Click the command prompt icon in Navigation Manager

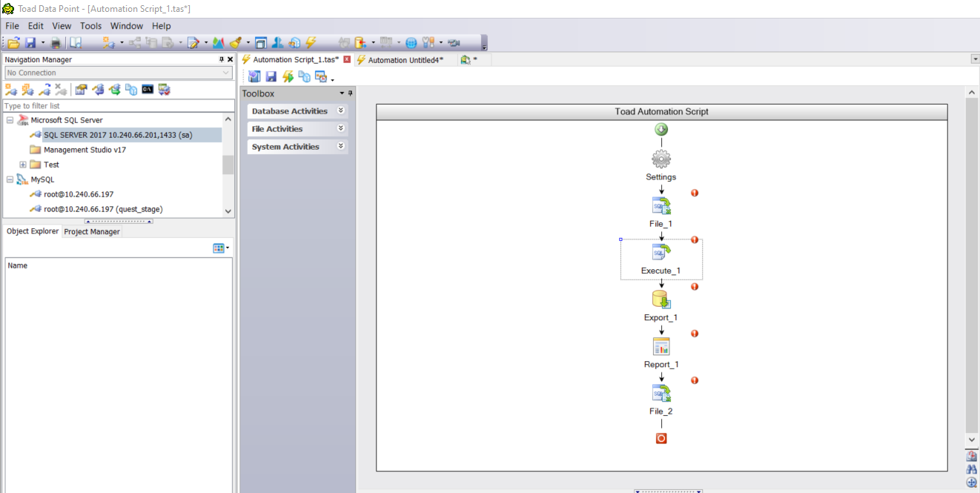148,90
